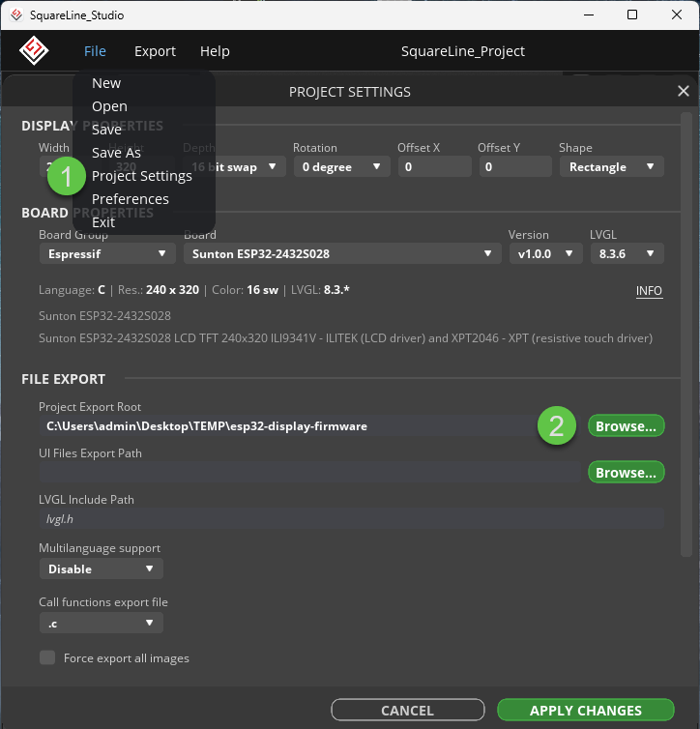Click the SquareLine_Studio title bar app icon

click(16, 15)
